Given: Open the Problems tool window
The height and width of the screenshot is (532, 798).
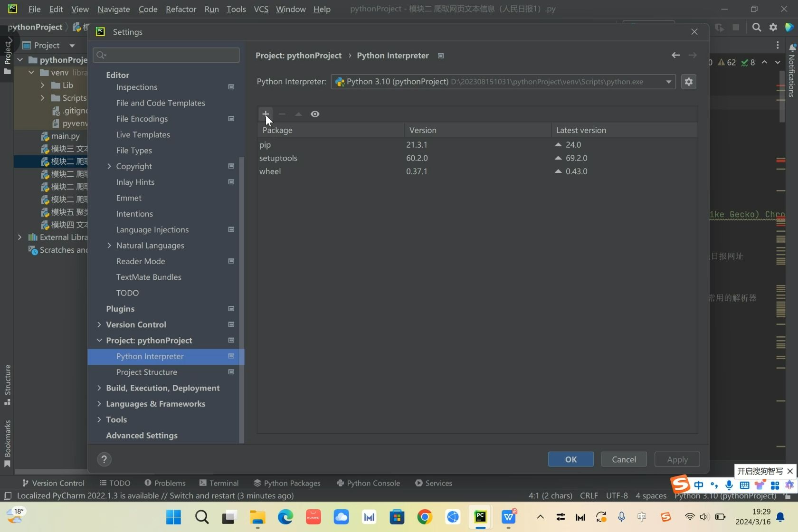Looking at the screenshot, I should pos(165,483).
